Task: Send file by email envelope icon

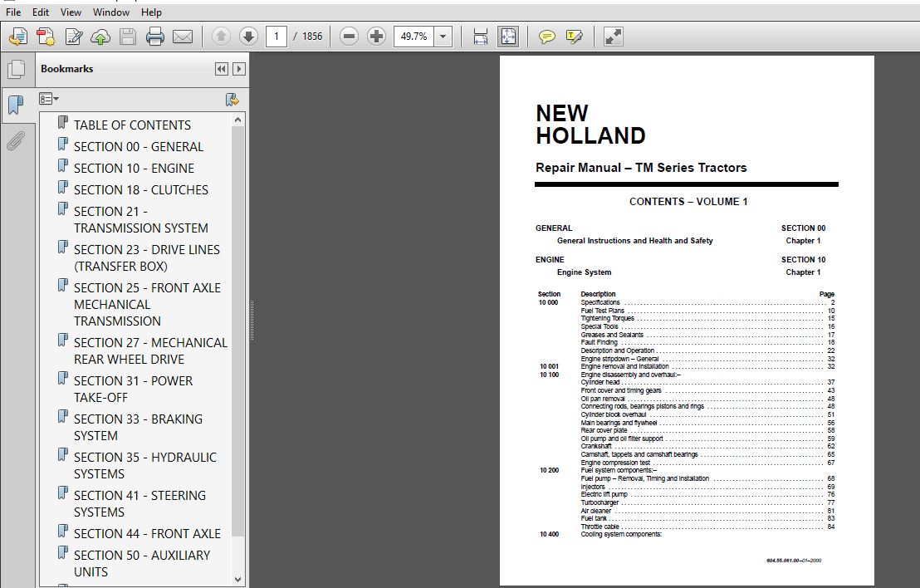Action: (x=183, y=37)
